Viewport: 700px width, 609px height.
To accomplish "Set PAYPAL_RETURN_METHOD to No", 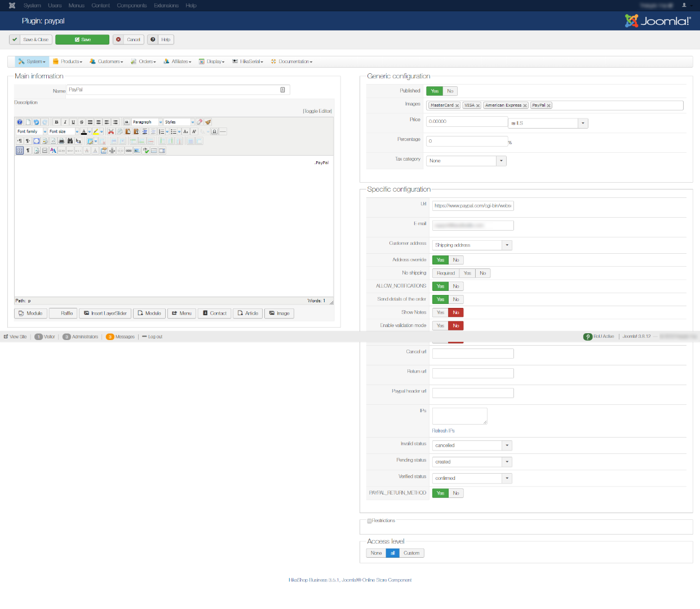I will 456,493.
